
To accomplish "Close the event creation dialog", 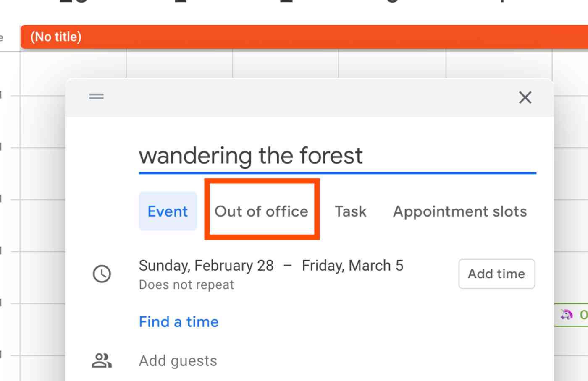I will point(525,97).
